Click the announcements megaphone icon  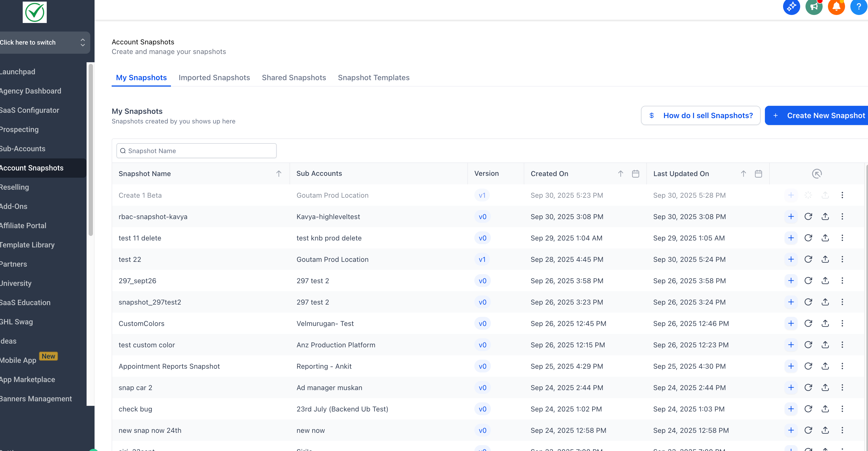pos(814,7)
